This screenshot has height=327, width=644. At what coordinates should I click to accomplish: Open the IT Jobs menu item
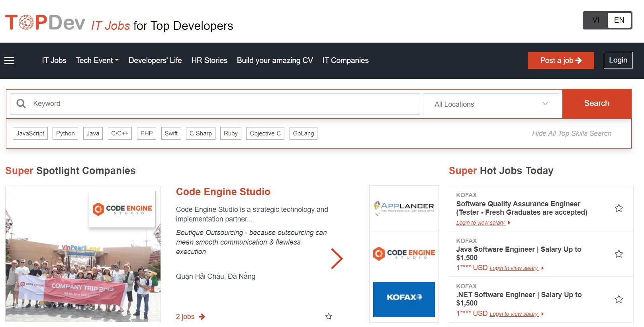(54, 61)
